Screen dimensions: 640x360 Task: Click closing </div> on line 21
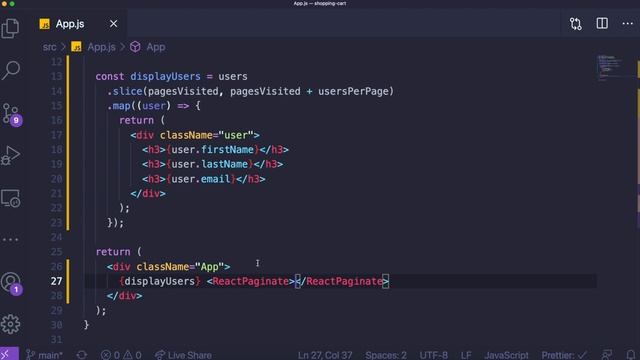click(x=148, y=193)
